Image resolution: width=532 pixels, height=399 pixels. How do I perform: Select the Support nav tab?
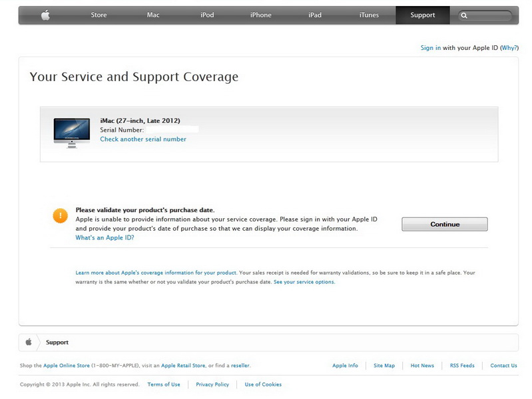[423, 15]
